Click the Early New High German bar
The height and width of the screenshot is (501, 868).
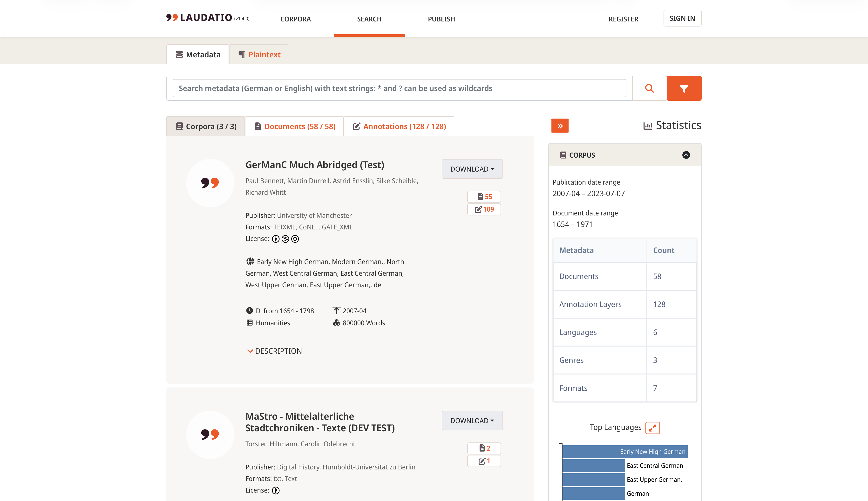(625, 451)
